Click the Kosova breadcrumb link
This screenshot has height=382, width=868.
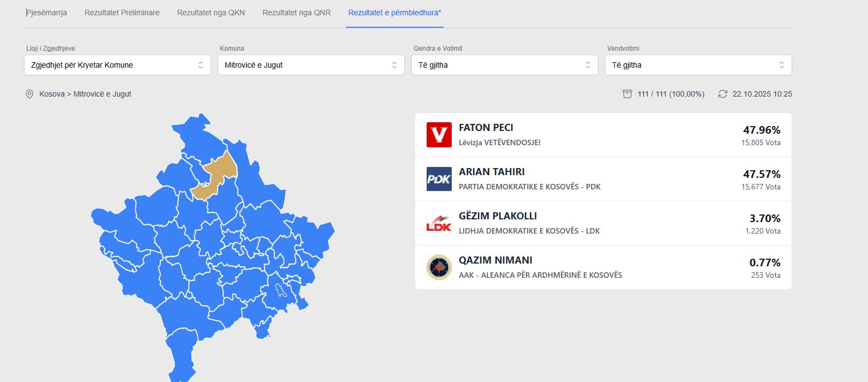tap(52, 94)
